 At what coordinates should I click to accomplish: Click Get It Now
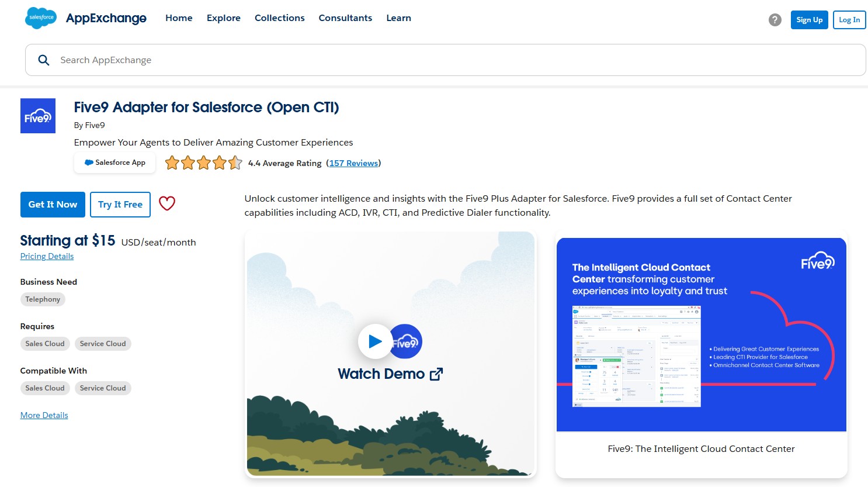pos(53,204)
